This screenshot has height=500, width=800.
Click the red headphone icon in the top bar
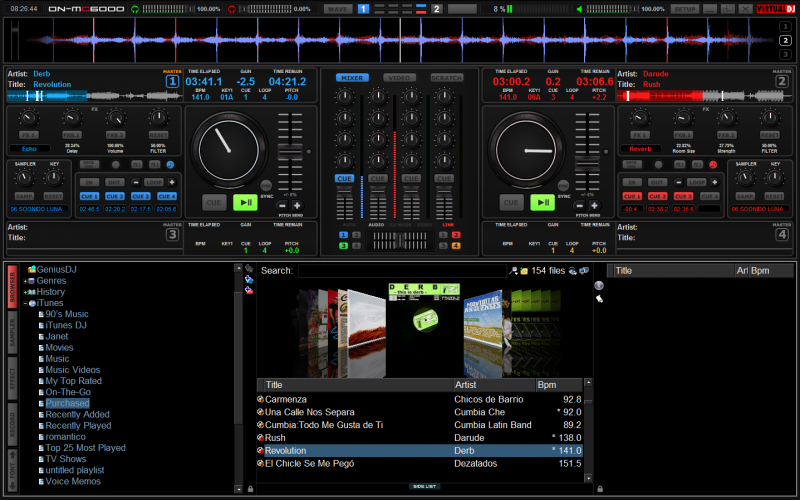[x=232, y=9]
